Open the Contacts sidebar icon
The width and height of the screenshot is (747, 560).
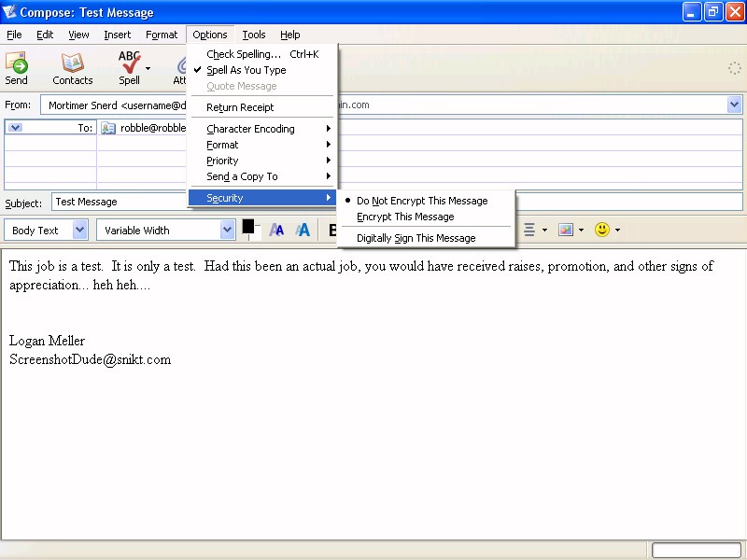[73, 63]
